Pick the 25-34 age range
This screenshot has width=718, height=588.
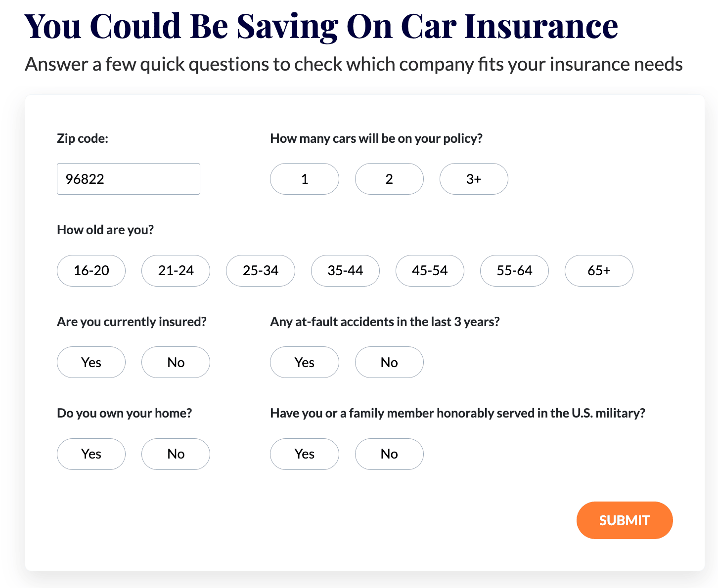coord(261,271)
